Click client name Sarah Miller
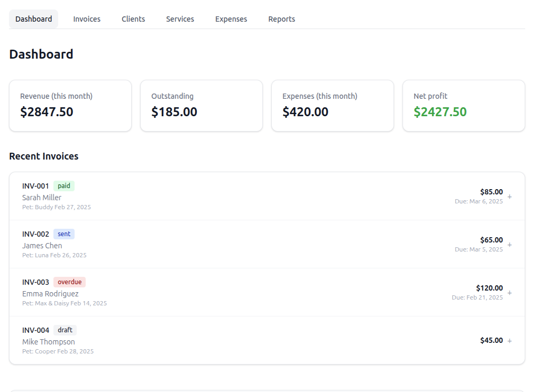 (x=42, y=198)
